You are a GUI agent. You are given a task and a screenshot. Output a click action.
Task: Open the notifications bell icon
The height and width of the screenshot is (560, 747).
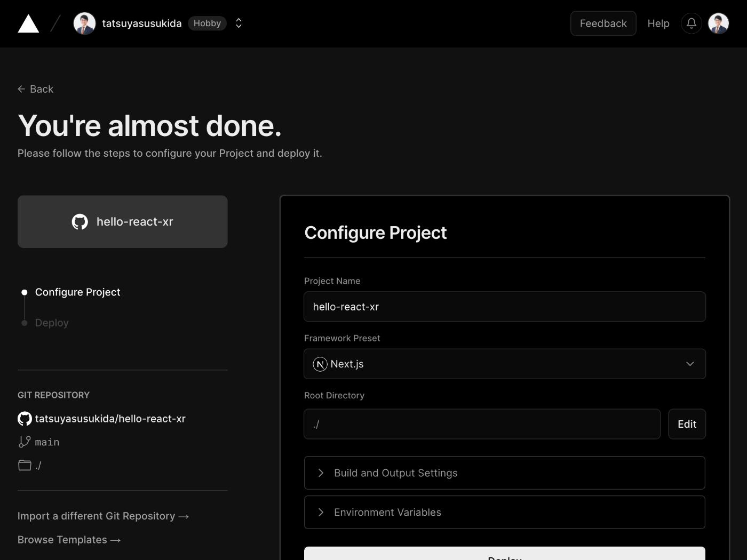tap(692, 23)
